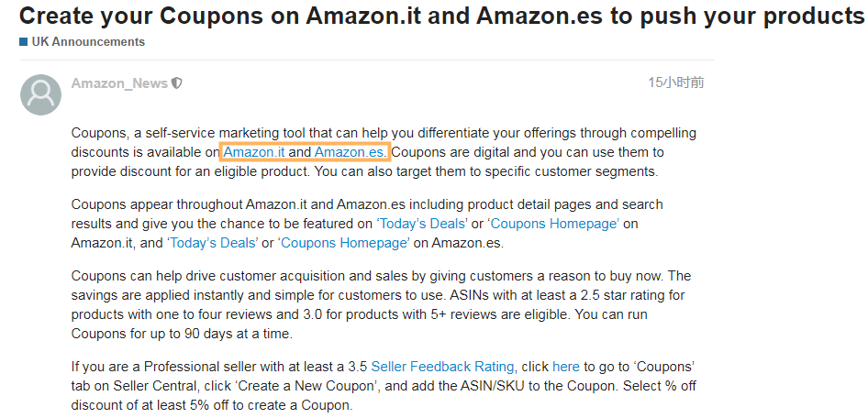Open 'Today's Deals' link for Amazon.es
This screenshot has width=868, height=418.
pyautogui.click(x=213, y=243)
